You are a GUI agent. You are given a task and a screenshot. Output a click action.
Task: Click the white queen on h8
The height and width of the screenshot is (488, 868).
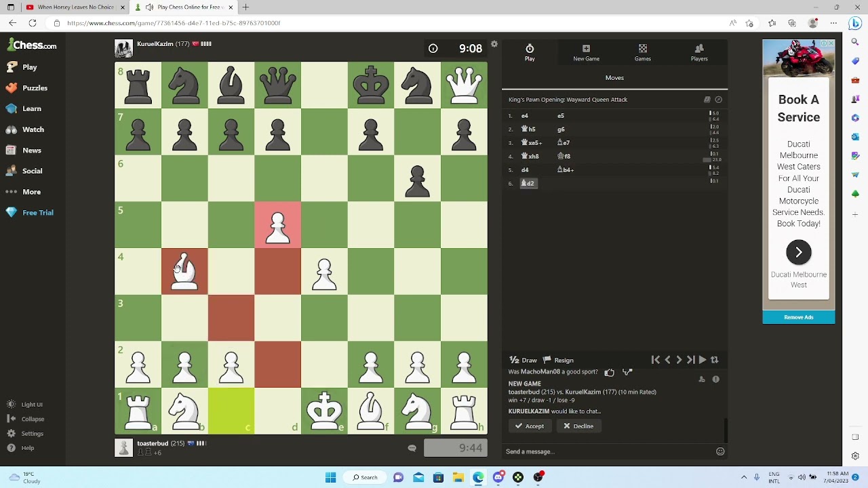pos(465,85)
